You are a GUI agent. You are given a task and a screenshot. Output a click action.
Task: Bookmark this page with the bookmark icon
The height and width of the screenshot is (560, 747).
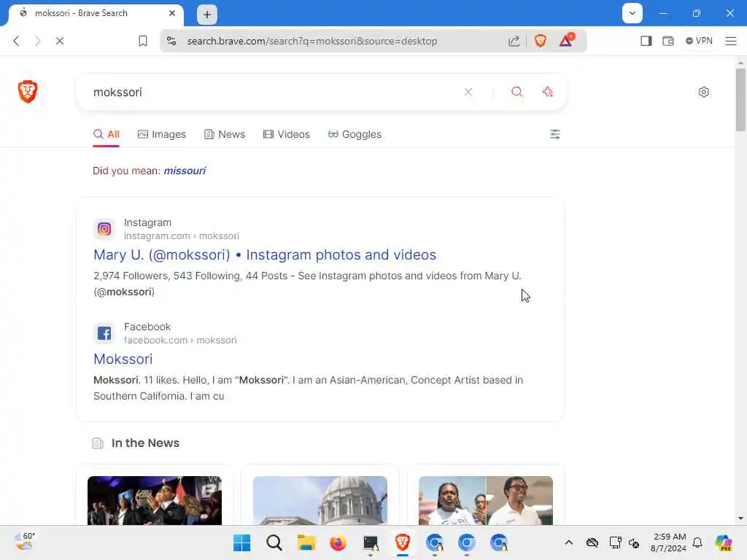143,41
